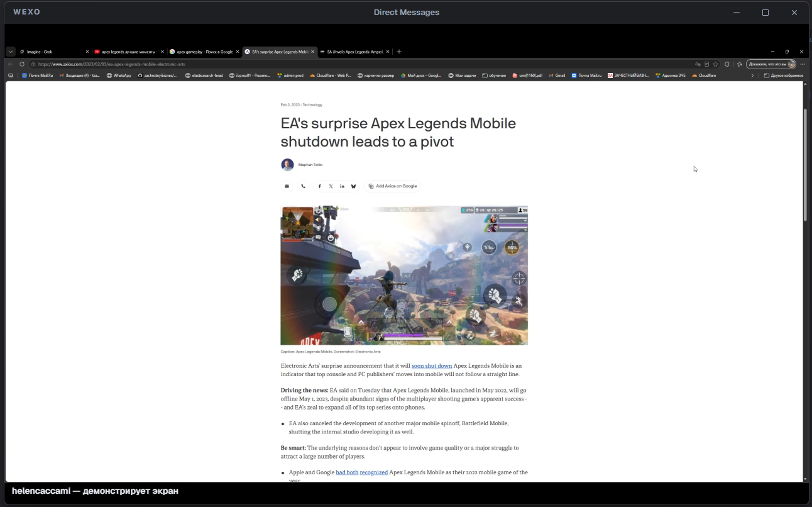The height and width of the screenshot is (507, 812).
Task: Open Админка ЗЧБ bookmark
Action: click(x=670, y=75)
